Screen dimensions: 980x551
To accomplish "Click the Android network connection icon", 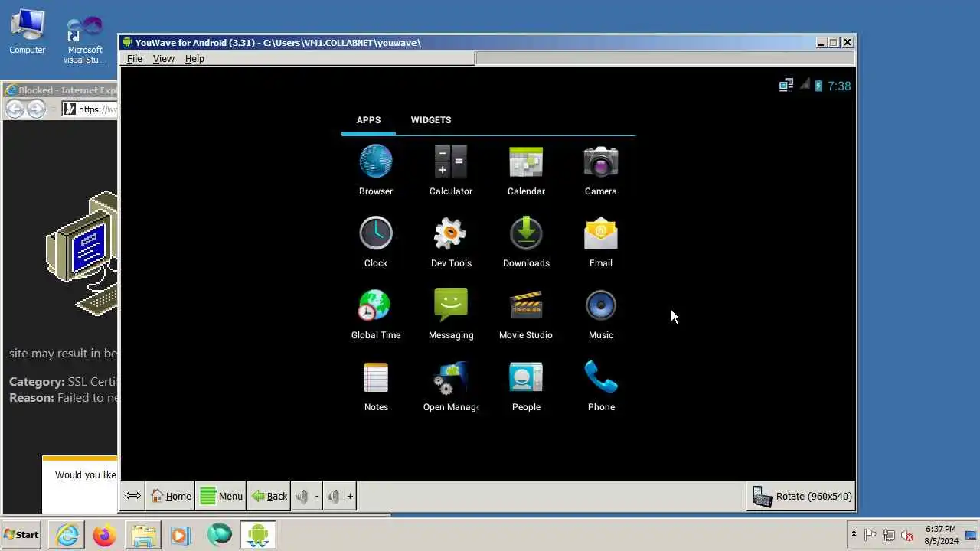I will point(786,86).
